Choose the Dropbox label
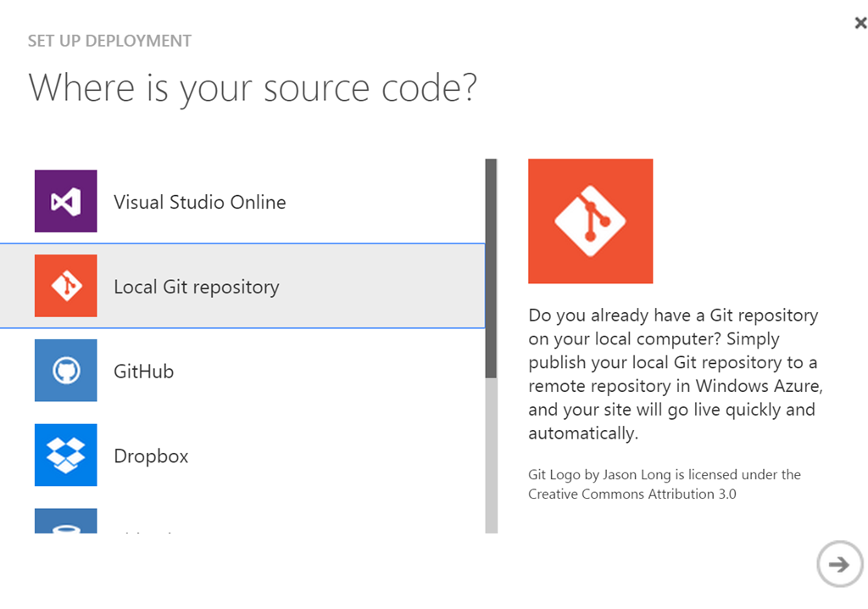This screenshot has height=609, width=868. tap(151, 456)
